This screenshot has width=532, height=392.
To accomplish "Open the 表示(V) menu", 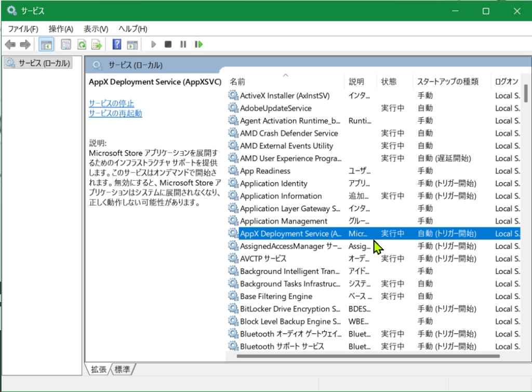I will point(96,29).
